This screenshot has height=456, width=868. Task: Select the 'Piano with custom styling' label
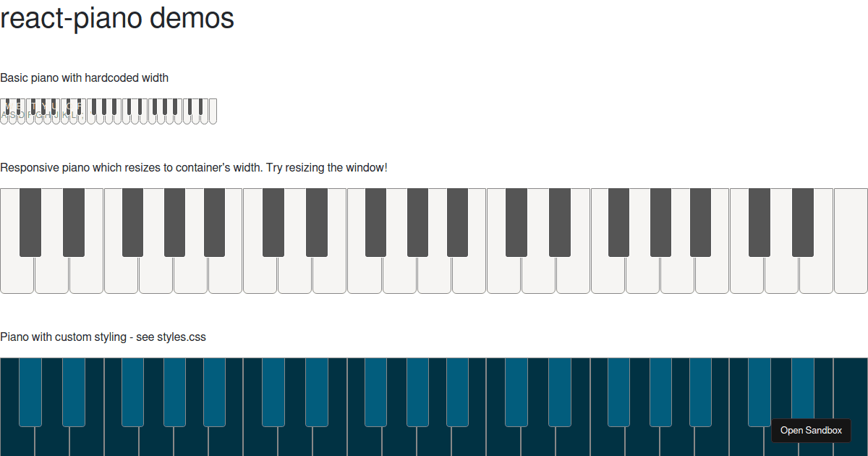pyautogui.click(x=103, y=337)
